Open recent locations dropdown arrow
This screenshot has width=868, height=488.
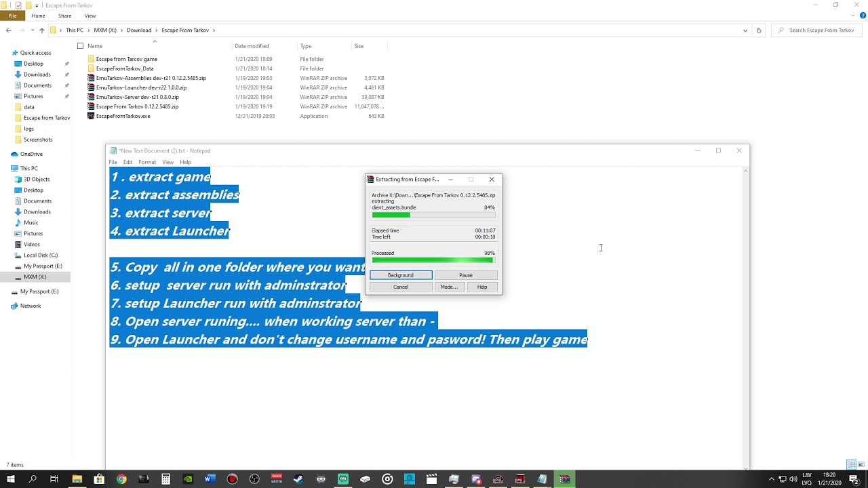point(32,30)
